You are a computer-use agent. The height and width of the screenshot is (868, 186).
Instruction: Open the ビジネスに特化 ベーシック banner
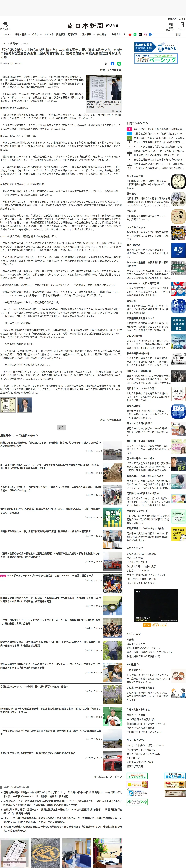click(x=156, y=58)
